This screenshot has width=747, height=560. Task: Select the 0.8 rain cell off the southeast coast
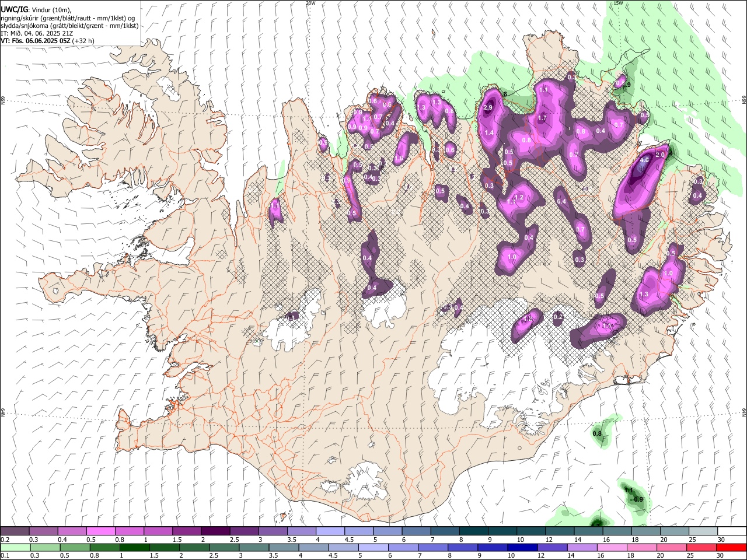coord(597,434)
